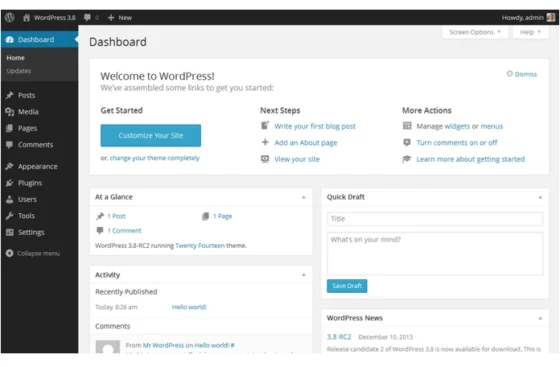Open Media library icon in sidebar

click(x=10, y=112)
